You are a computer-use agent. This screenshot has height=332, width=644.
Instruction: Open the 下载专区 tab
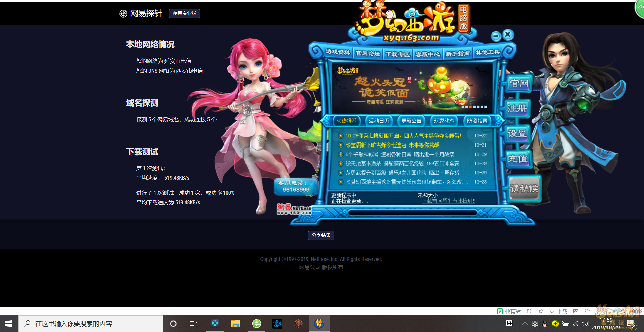397,54
